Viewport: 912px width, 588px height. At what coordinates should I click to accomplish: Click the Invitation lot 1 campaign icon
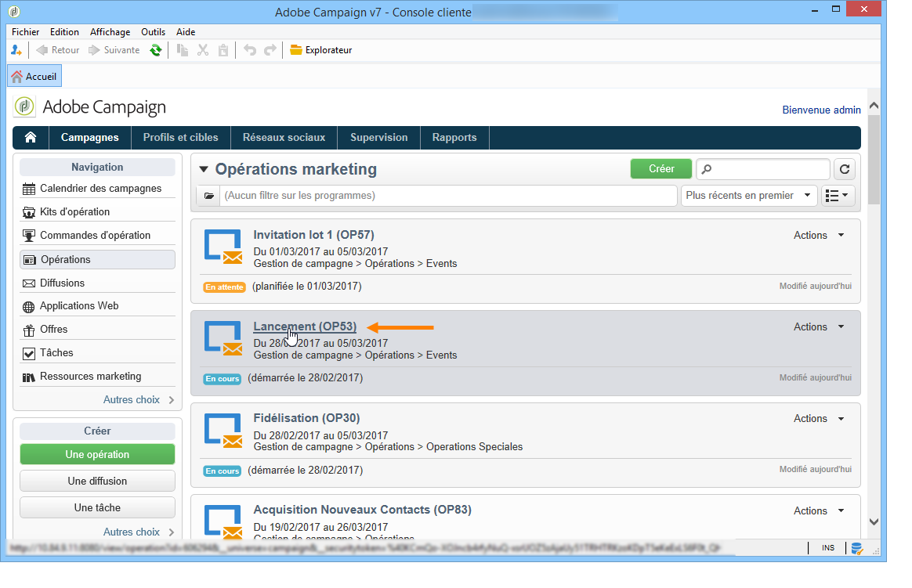tap(223, 247)
